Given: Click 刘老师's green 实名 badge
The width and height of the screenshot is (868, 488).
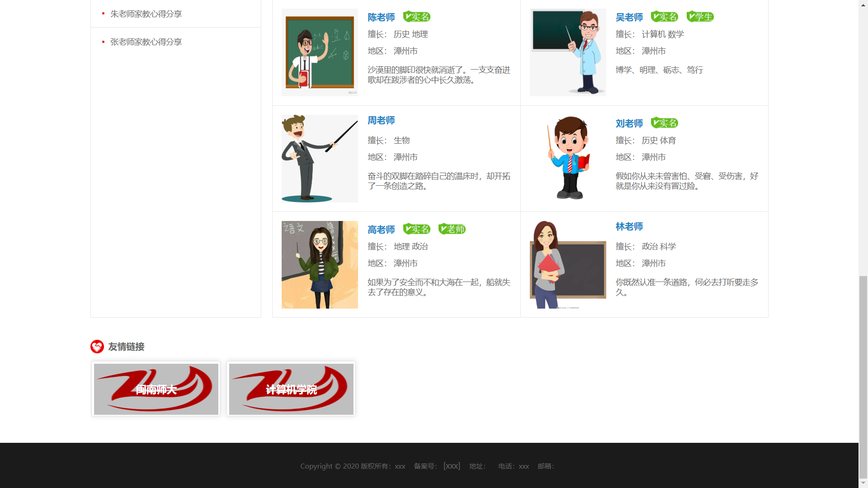Looking at the screenshot, I should pos(664,123).
